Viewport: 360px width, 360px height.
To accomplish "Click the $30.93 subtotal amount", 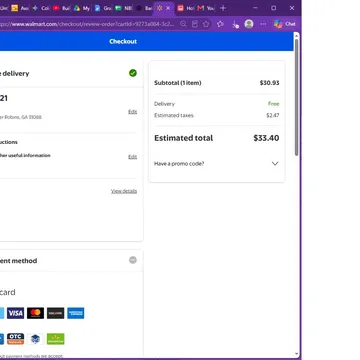I will pos(269,83).
